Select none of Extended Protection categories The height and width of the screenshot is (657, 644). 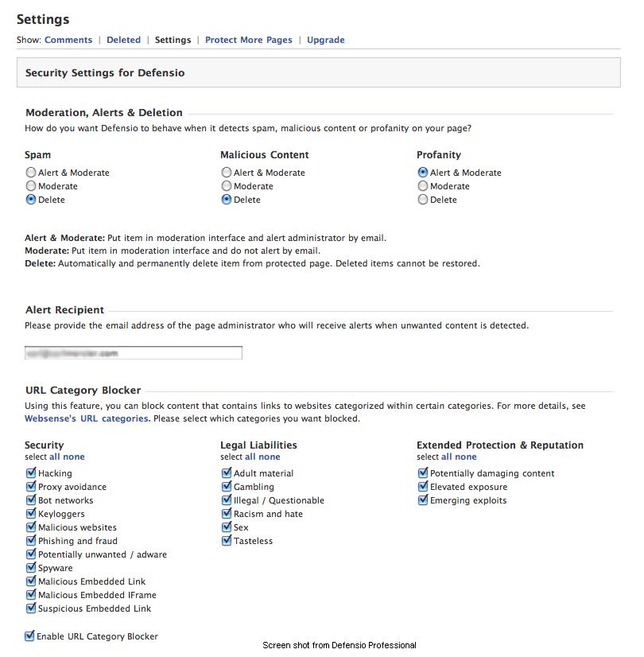[466, 457]
